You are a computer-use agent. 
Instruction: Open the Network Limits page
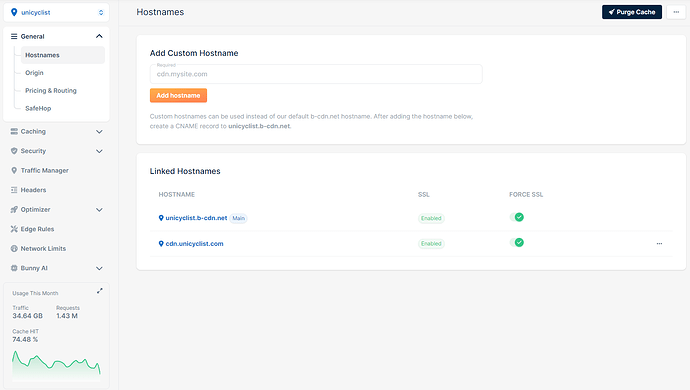(43, 248)
